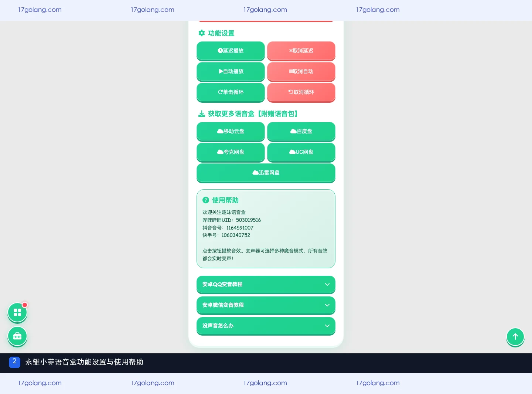Expand the 没声音怎么办 section
Viewport: 532px width, 394px height.
click(x=266, y=326)
